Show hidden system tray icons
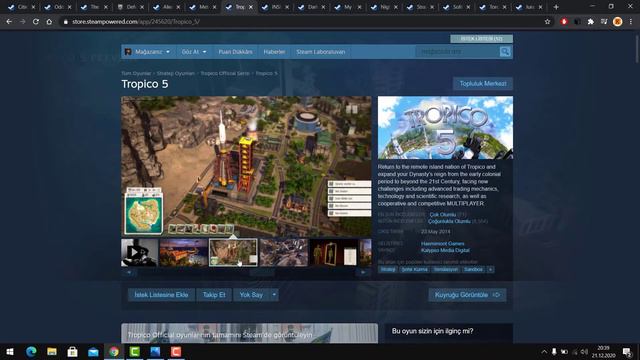 544,351
